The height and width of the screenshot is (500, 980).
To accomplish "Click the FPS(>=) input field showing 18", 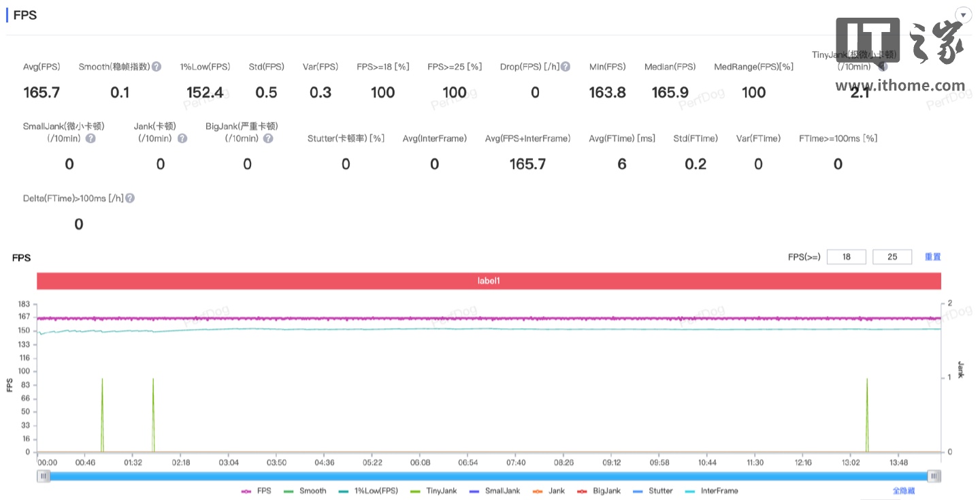I will click(x=846, y=257).
